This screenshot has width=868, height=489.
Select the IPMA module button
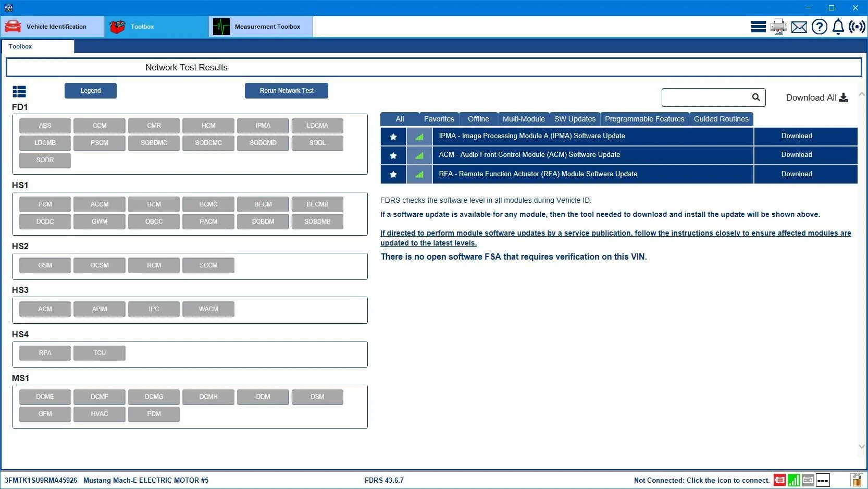click(x=263, y=126)
